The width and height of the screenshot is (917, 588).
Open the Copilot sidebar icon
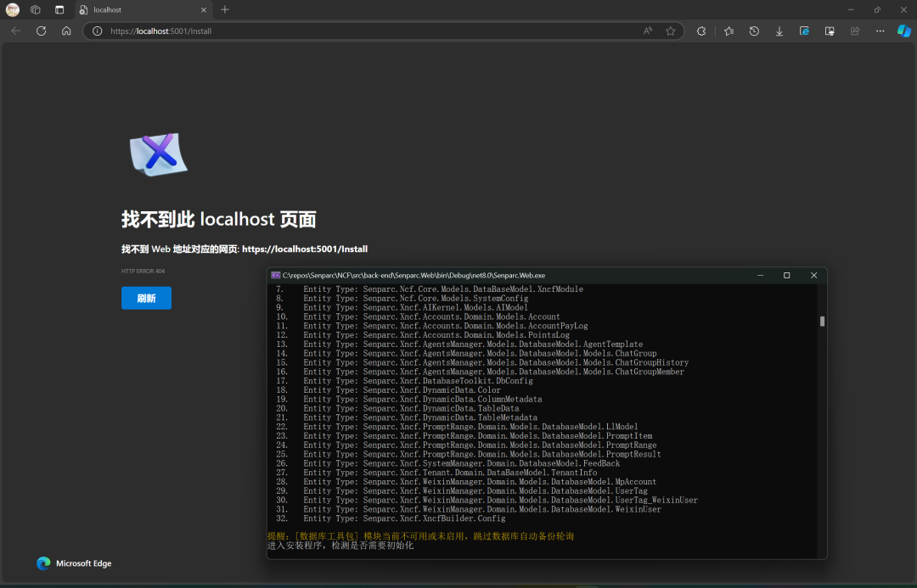(904, 31)
